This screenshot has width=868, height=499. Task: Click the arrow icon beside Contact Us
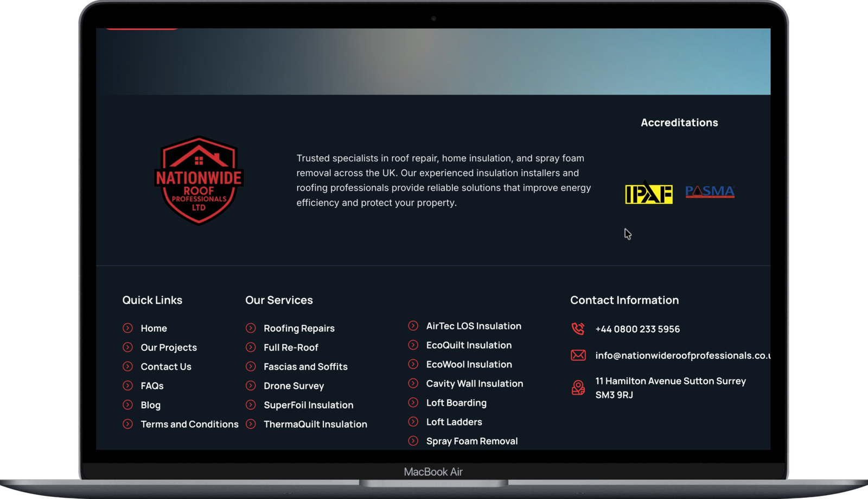[x=127, y=367]
